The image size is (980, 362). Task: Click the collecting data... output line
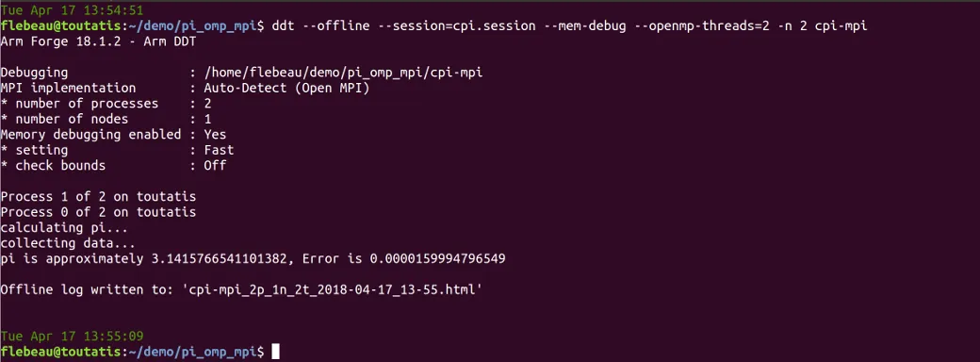(68, 243)
